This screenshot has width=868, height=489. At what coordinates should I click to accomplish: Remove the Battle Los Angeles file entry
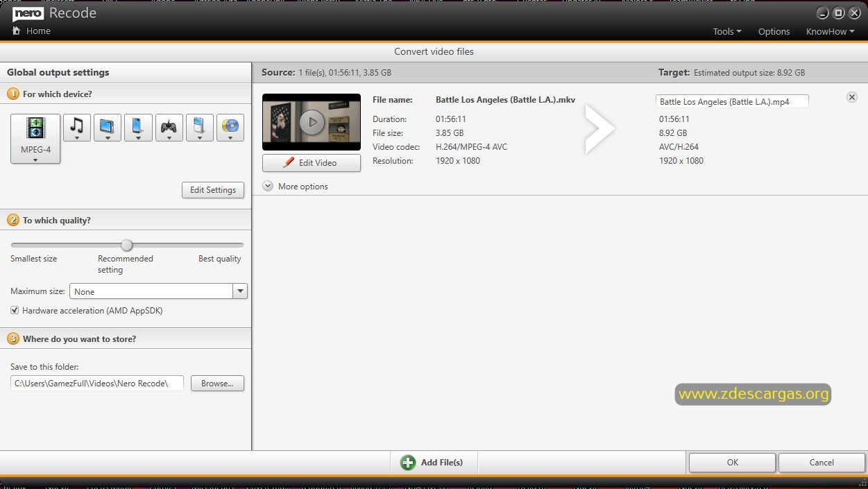[x=852, y=97]
